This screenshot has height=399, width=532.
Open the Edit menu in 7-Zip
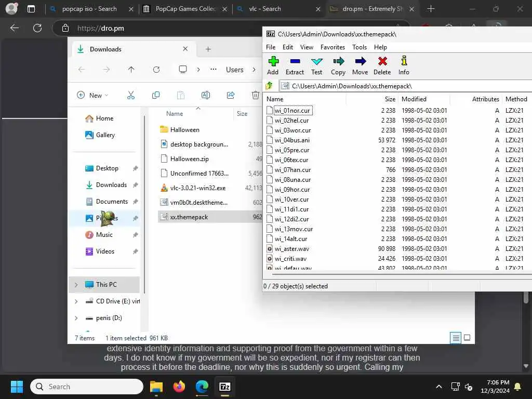click(288, 47)
